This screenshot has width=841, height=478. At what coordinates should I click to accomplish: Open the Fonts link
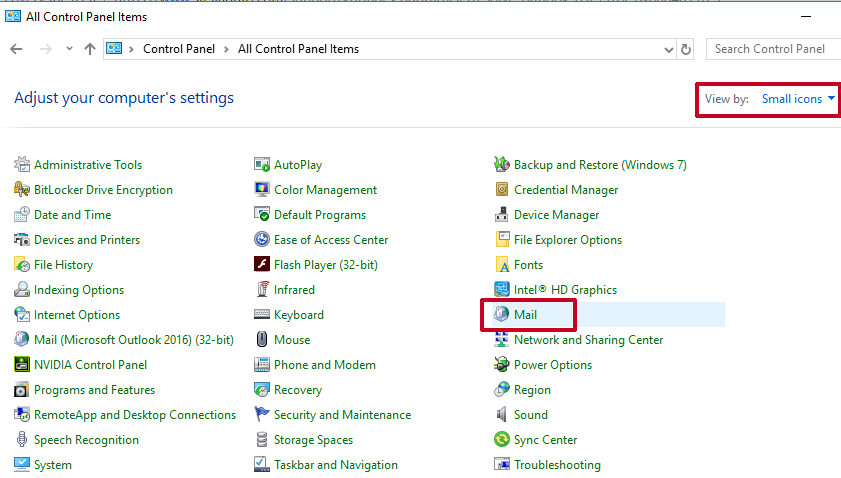point(528,264)
